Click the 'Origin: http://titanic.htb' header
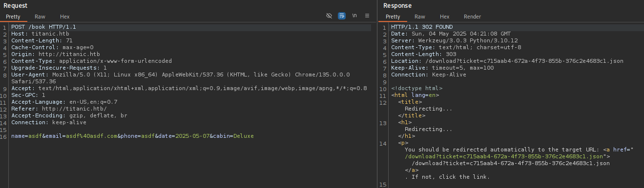This screenshot has height=188, width=644. [56, 54]
